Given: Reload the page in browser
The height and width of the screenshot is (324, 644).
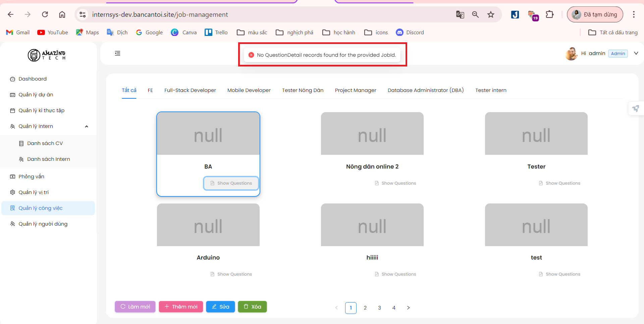Looking at the screenshot, I should [x=45, y=14].
